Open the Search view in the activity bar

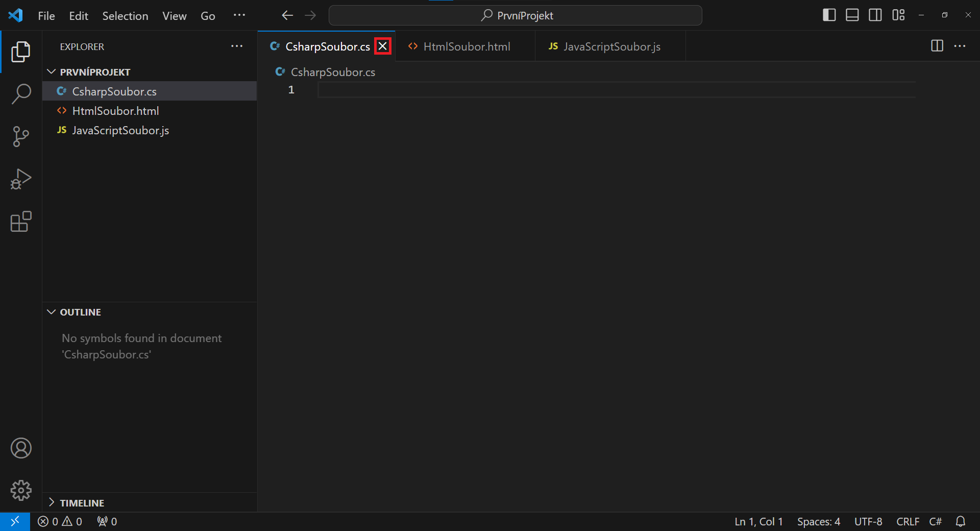click(x=20, y=94)
